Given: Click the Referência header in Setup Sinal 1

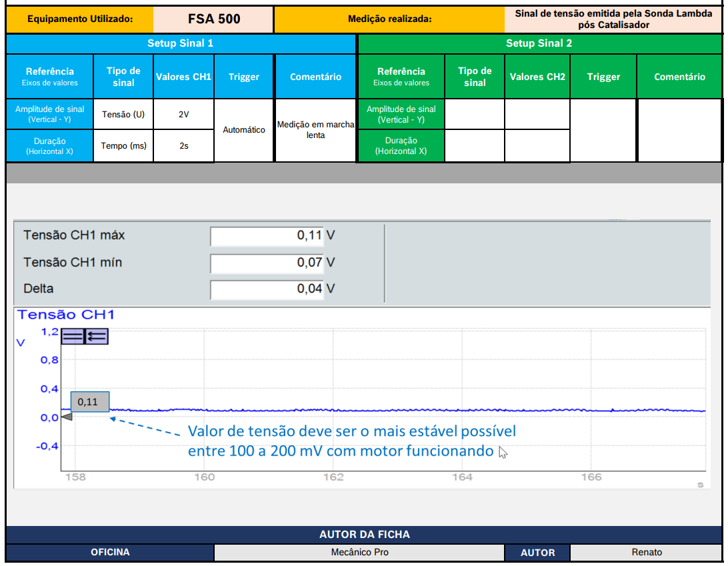Looking at the screenshot, I should [50, 77].
